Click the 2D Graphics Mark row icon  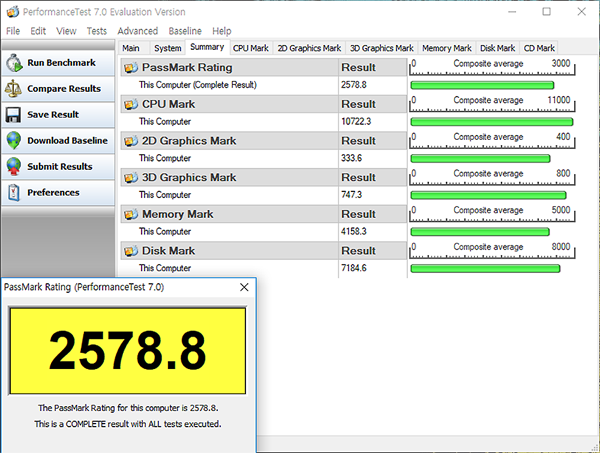[x=130, y=141]
